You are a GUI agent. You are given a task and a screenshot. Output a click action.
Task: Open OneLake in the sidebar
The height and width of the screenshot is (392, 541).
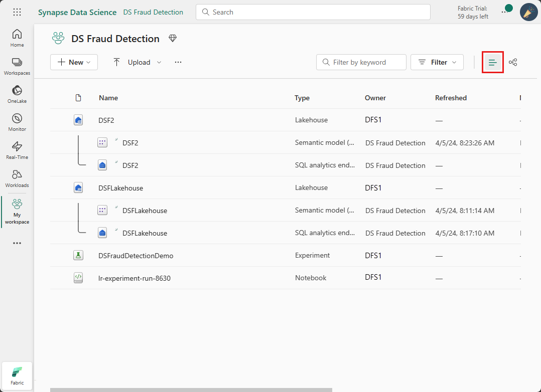click(x=17, y=94)
